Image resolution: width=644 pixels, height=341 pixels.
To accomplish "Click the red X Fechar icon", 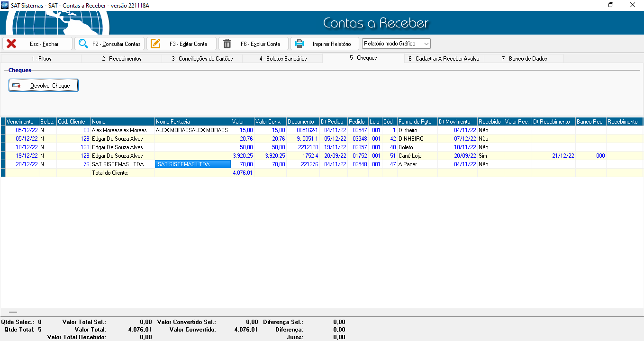I will [11, 44].
